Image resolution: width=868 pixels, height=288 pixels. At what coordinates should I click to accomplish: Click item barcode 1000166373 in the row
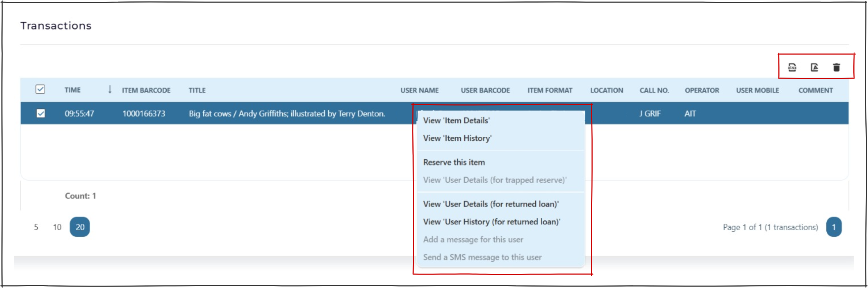pyautogui.click(x=144, y=114)
